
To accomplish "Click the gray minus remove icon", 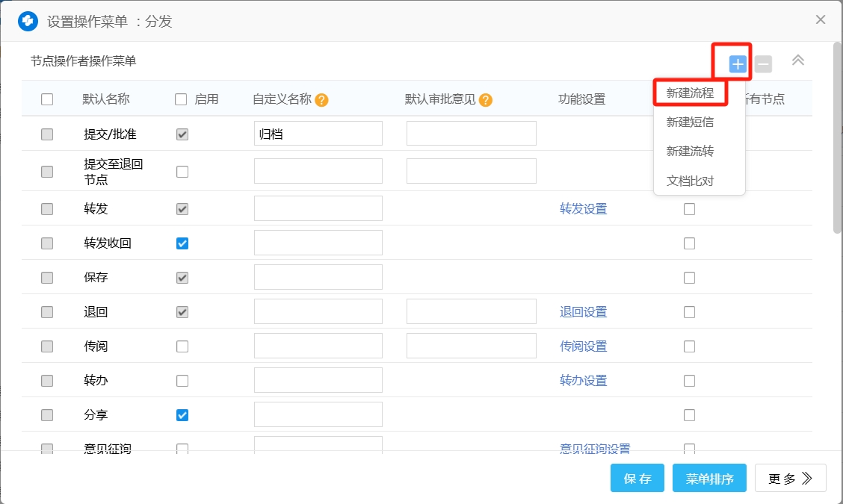I will pyautogui.click(x=763, y=64).
